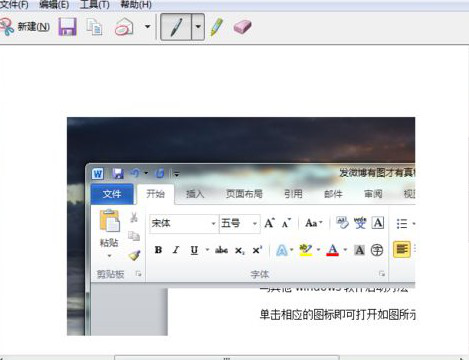Image resolution: width=469 pixels, height=360 pixels.
Task: Click the Cut scissors icon in Word ribbon
Action: click(x=134, y=217)
